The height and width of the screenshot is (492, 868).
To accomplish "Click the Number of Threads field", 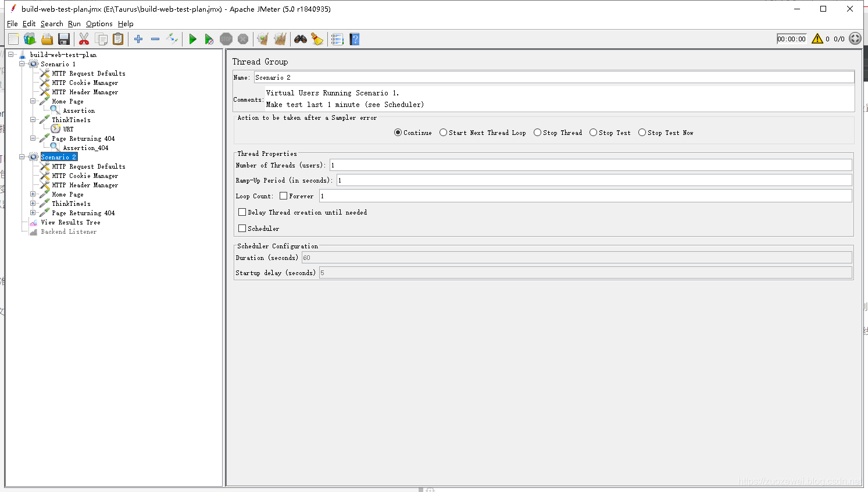I will click(x=591, y=165).
